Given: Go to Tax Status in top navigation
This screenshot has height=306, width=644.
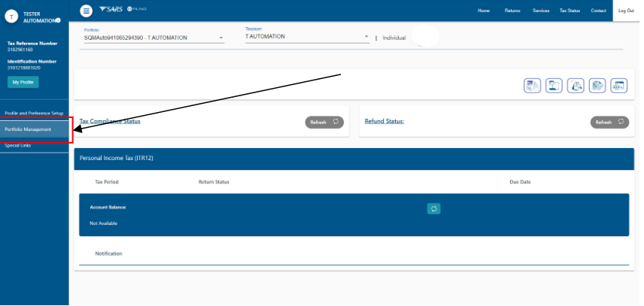Looking at the screenshot, I should point(570,11).
